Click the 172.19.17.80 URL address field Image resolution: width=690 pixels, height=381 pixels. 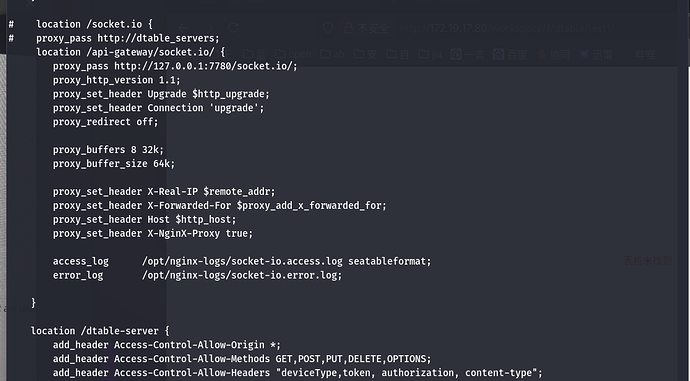(506, 28)
